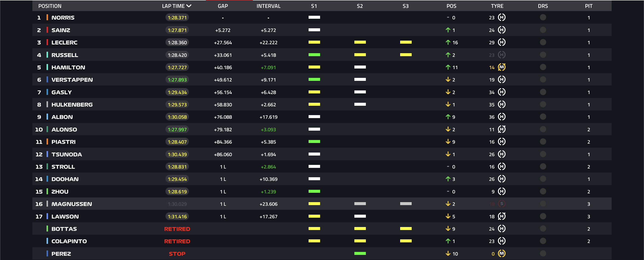Screen dimensions: 644x260
Task: Click Hamilton's medium tyre icon
Action: click(502, 67)
